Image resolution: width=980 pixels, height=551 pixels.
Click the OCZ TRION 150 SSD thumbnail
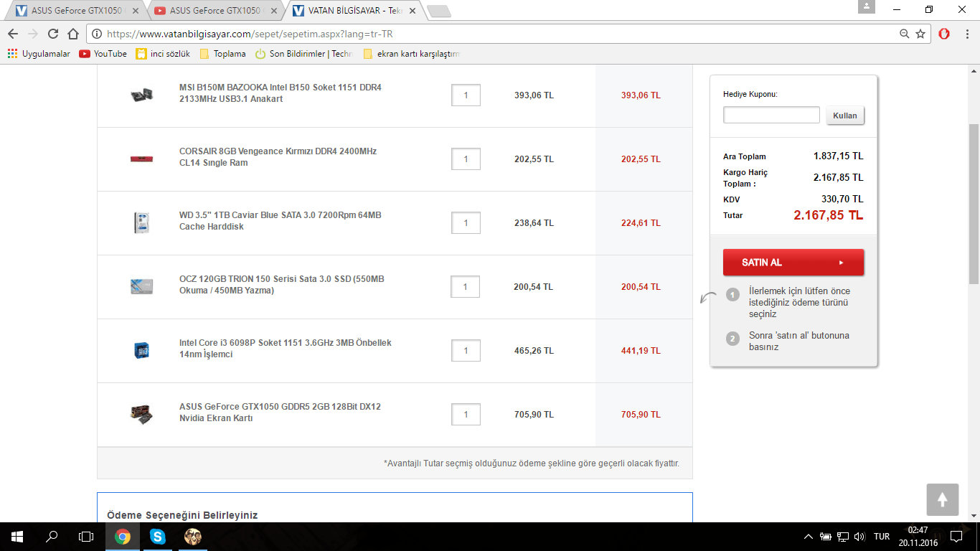click(141, 286)
